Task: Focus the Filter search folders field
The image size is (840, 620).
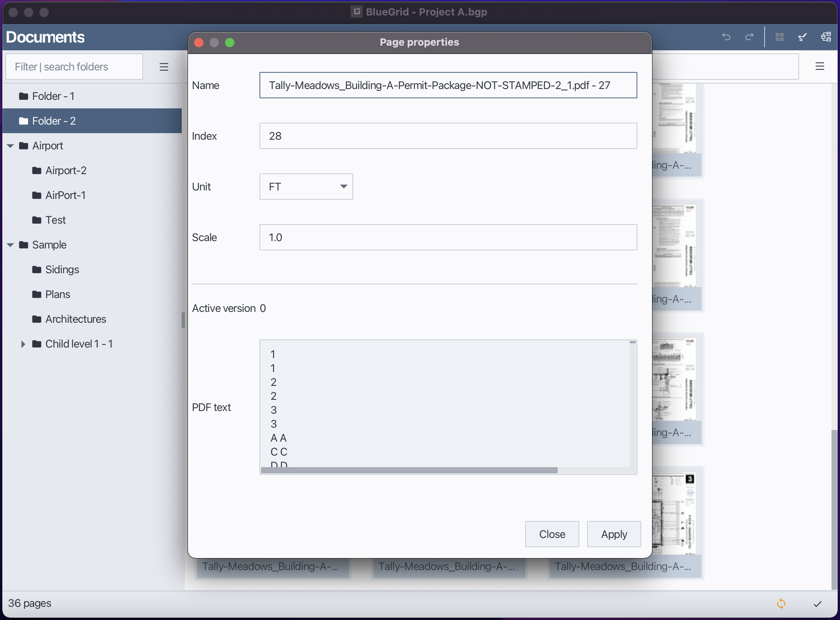Action: [74, 67]
